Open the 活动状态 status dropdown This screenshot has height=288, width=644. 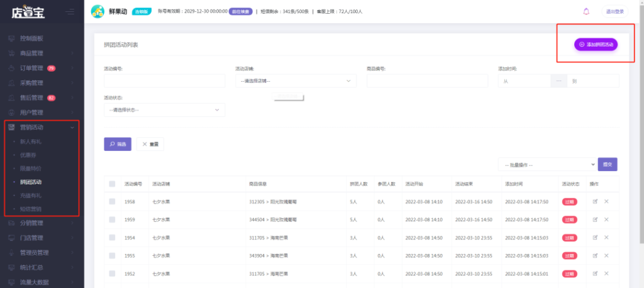(164, 110)
